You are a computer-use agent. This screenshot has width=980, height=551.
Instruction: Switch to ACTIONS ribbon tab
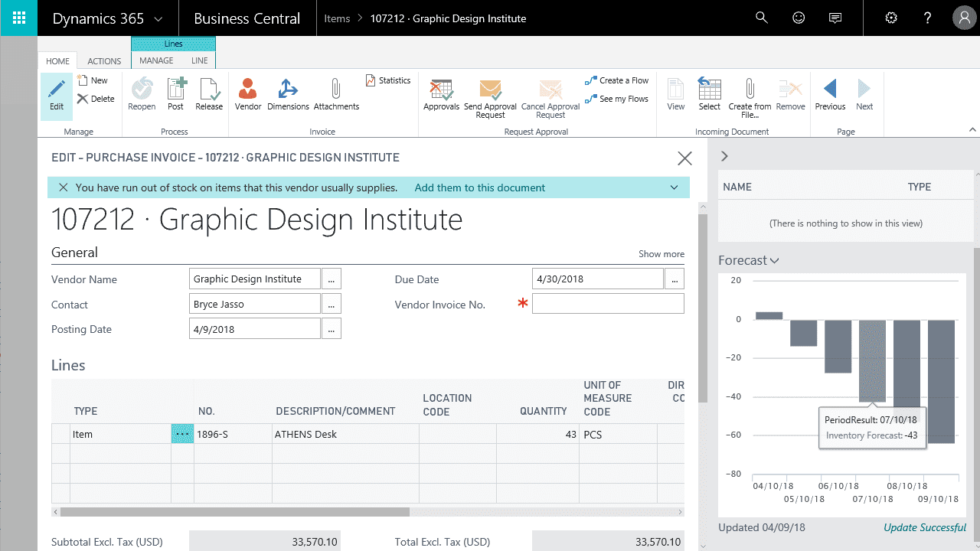click(x=104, y=61)
